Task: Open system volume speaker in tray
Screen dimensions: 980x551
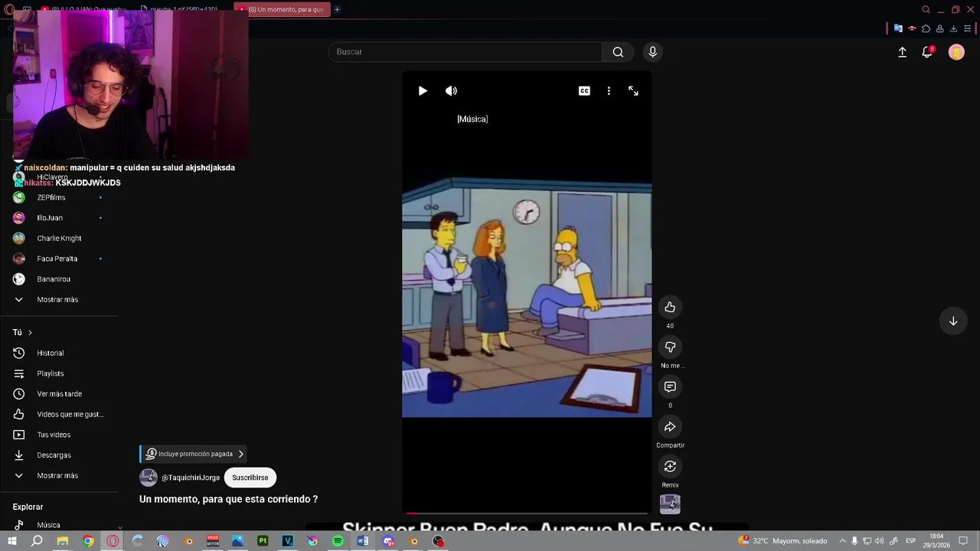Action: tap(879, 541)
